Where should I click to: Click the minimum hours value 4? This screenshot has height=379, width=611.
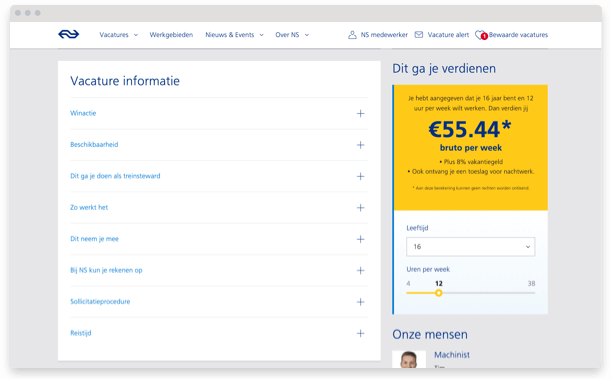(408, 284)
